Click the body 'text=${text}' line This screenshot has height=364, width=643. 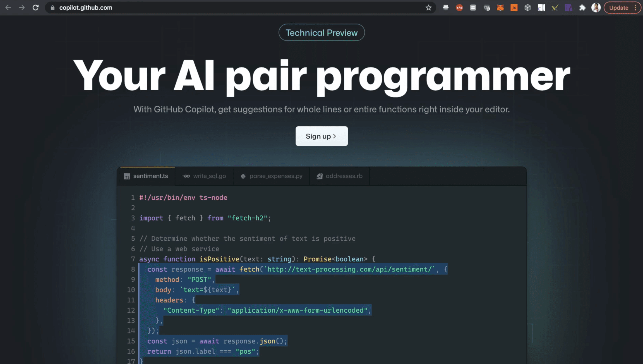point(197,290)
